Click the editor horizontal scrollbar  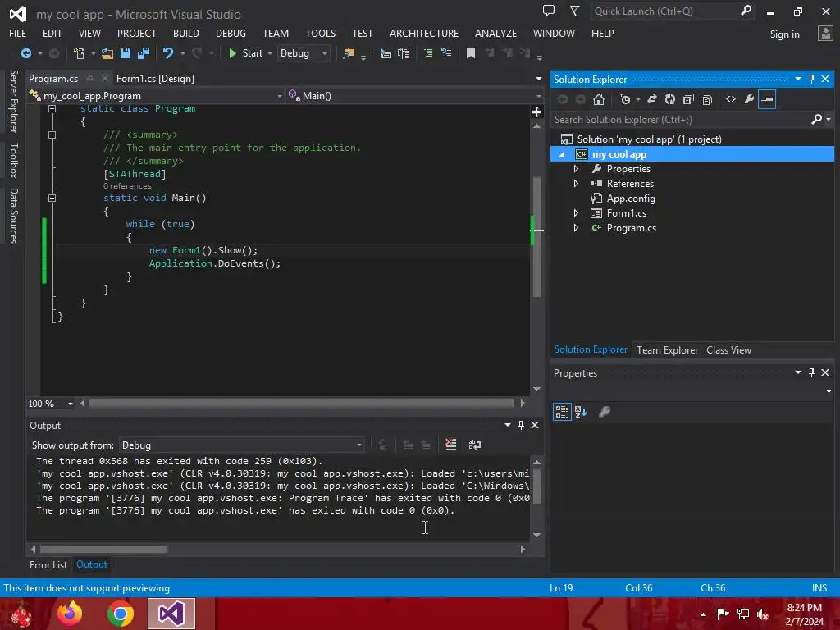(302, 404)
